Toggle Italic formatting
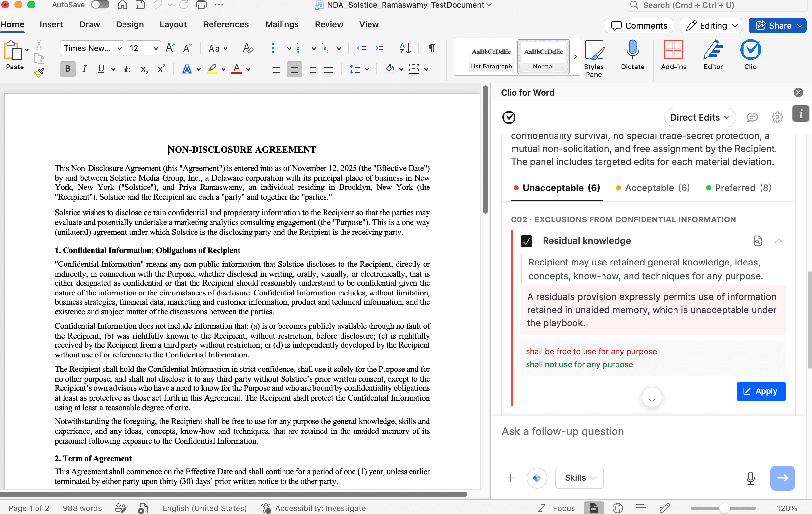 coord(84,69)
